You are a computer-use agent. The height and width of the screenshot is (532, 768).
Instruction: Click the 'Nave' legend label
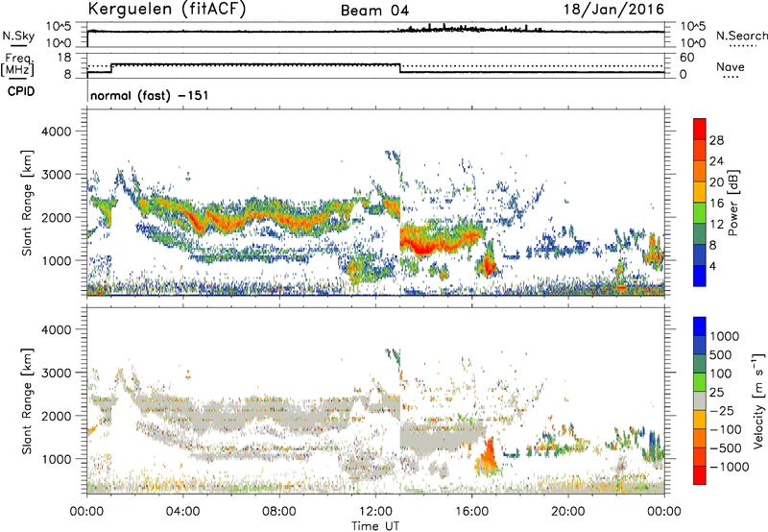click(x=731, y=66)
